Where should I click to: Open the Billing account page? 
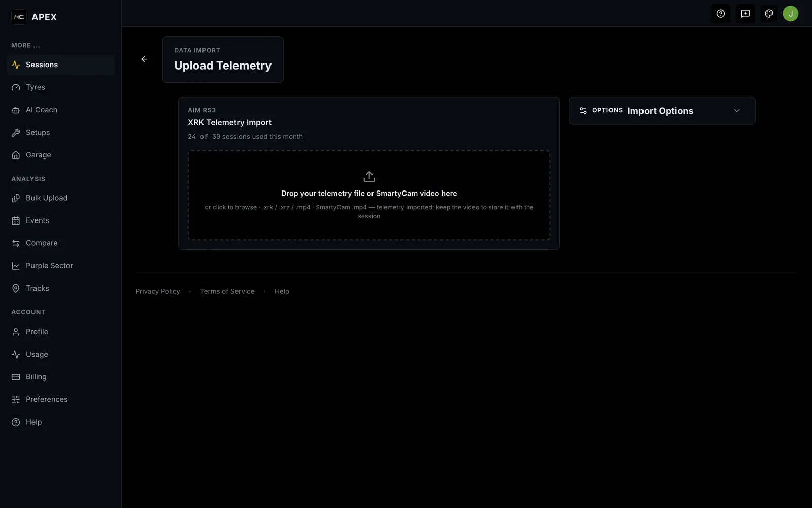[61, 377]
